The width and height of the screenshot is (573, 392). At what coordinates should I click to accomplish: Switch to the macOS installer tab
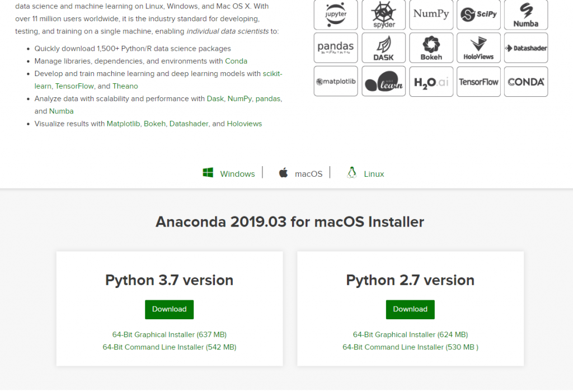point(308,174)
